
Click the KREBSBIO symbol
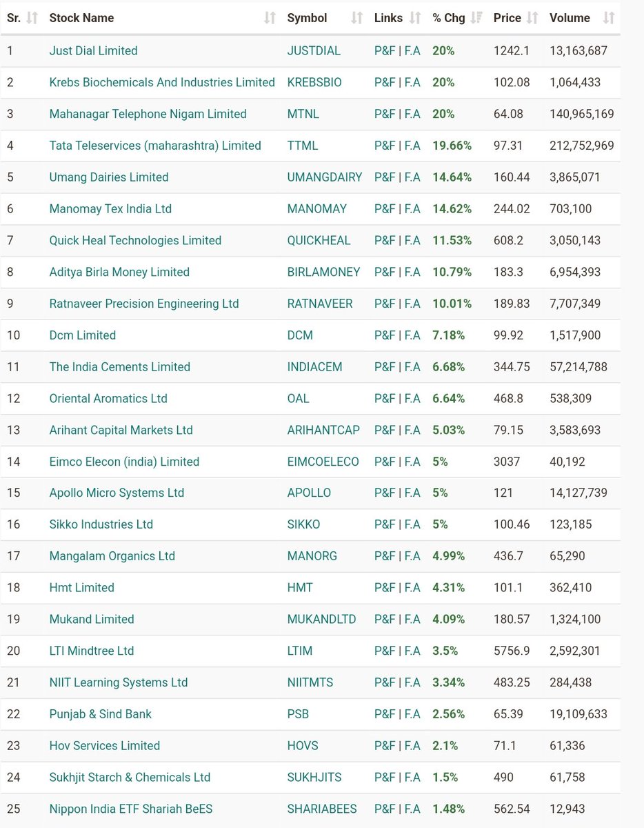click(x=314, y=82)
